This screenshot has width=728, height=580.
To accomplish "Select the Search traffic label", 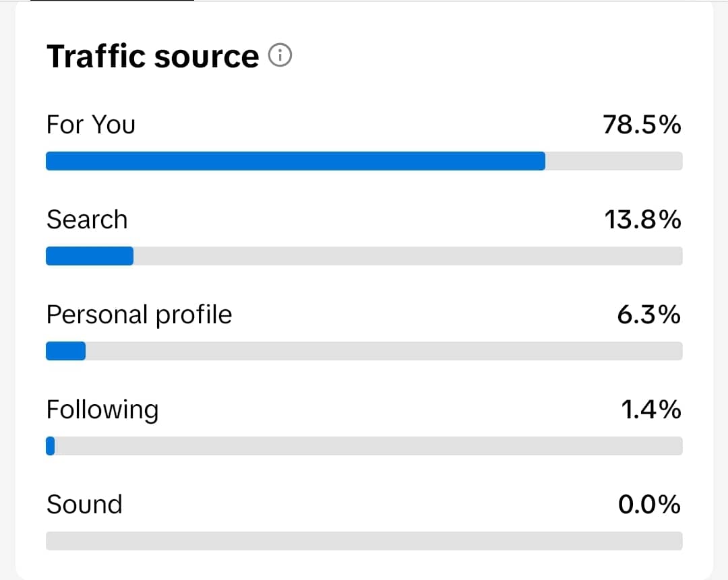I will coord(87,220).
